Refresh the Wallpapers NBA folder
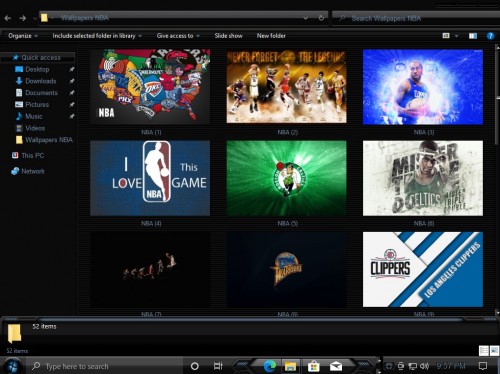The height and width of the screenshot is (374, 500). [321, 18]
